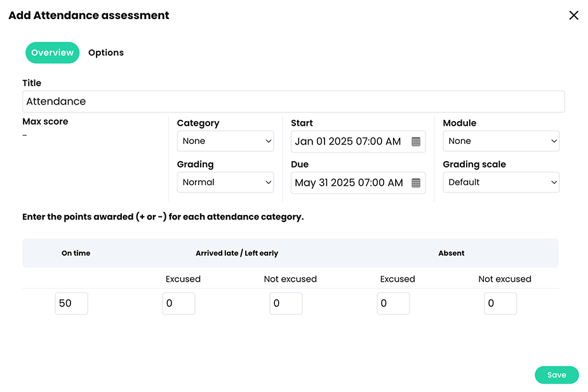Open the Grading dropdown set to Normal
Screen dimensions: 588x392
point(225,183)
